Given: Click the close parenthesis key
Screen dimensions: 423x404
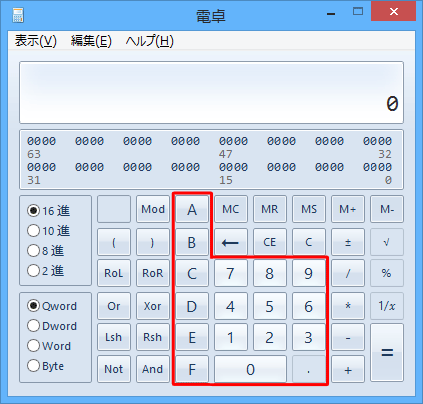Looking at the screenshot, I should click(x=153, y=242).
